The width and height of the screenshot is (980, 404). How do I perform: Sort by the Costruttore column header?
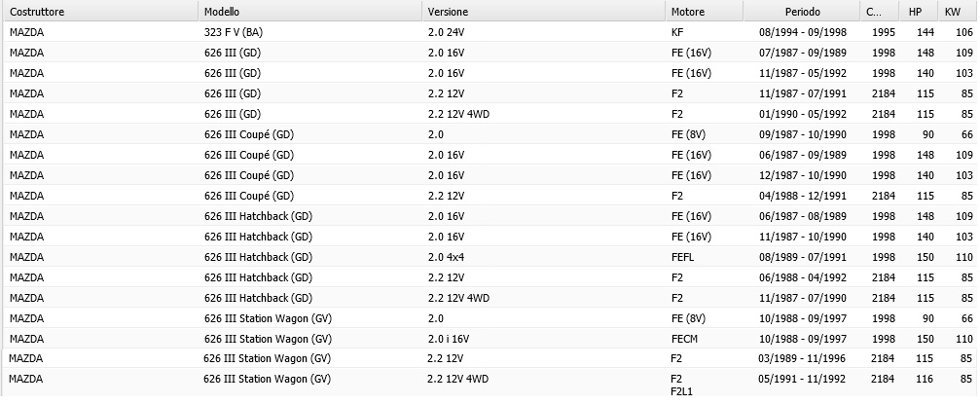click(x=100, y=12)
